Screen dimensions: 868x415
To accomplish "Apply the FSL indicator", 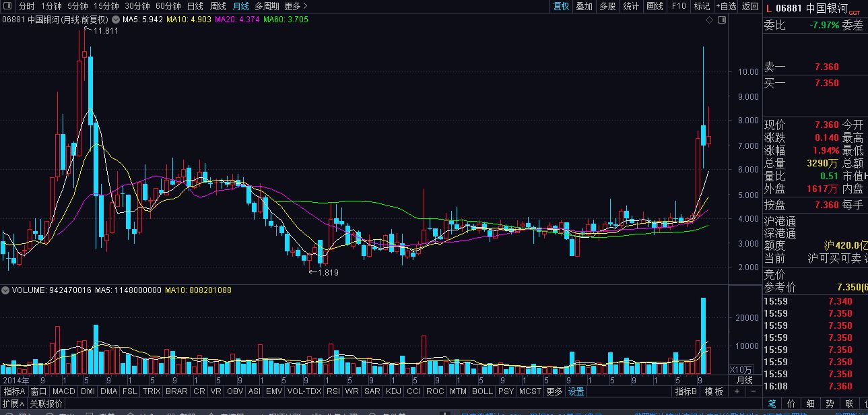I will pyautogui.click(x=130, y=391).
